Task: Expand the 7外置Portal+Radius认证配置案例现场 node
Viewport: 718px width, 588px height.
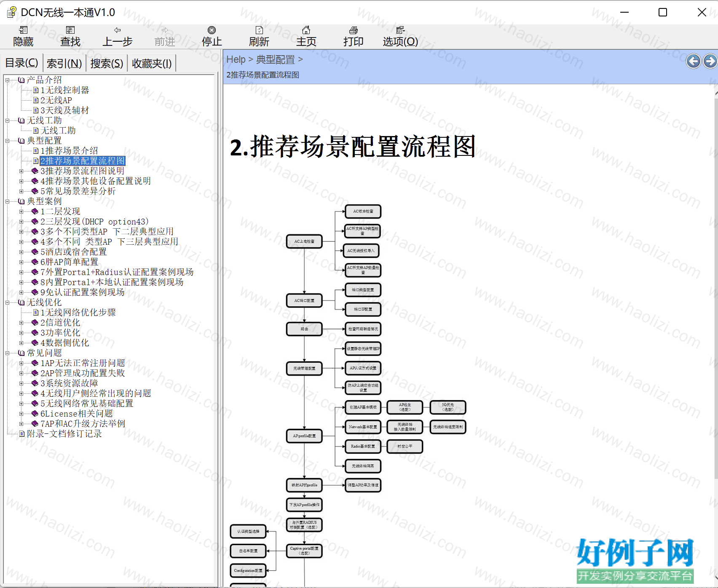Action: point(21,272)
